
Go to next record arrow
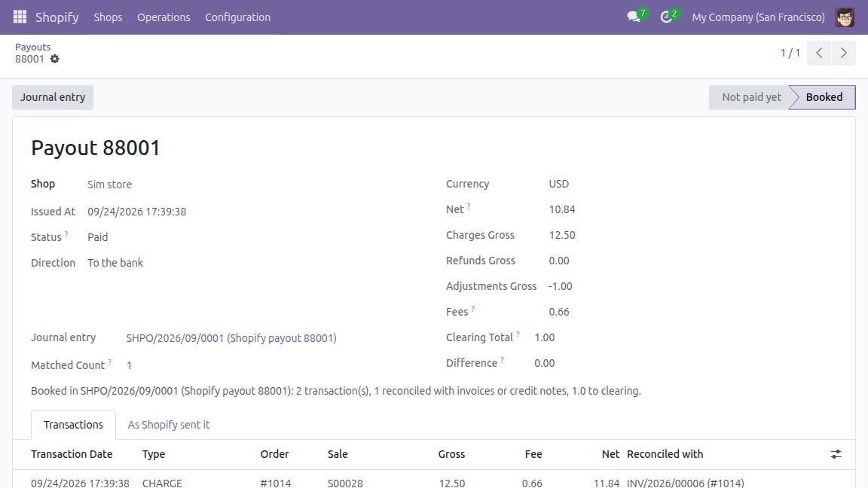[844, 53]
